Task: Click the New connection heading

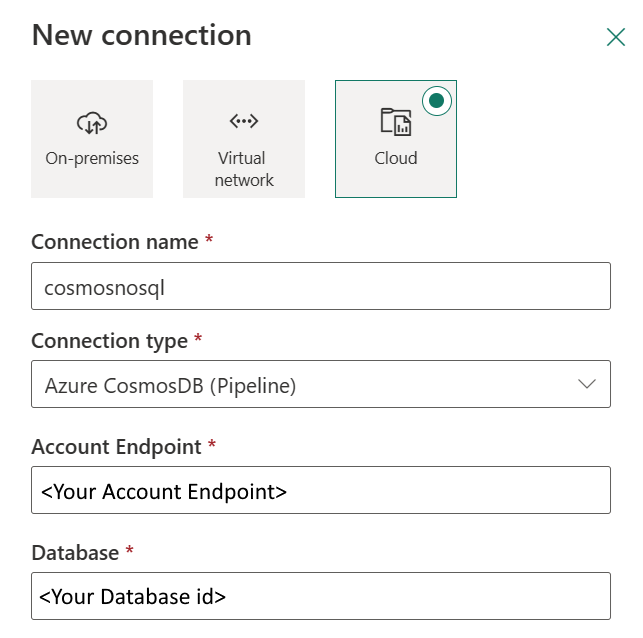Action: (142, 36)
